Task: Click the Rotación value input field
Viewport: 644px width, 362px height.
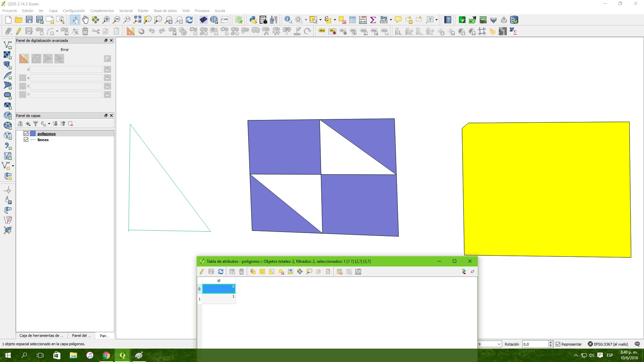Action: click(x=535, y=344)
